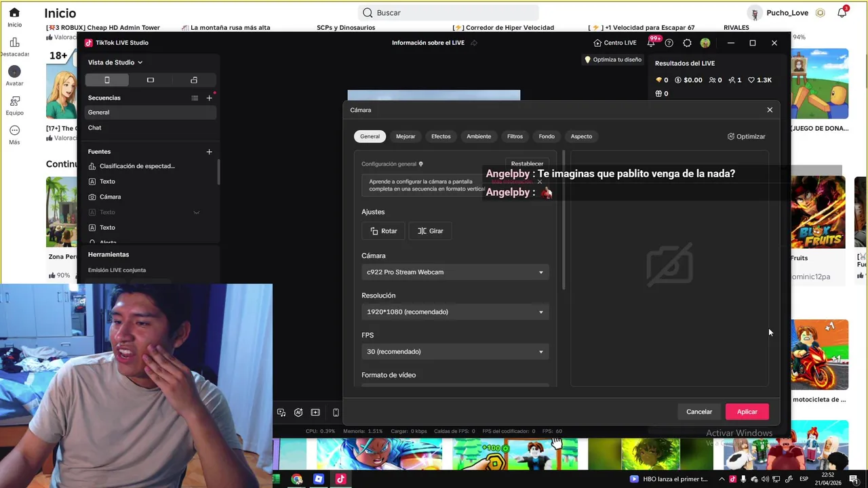Switch to the Aspecto tab
This screenshot has height=488, width=868.
[581, 136]
